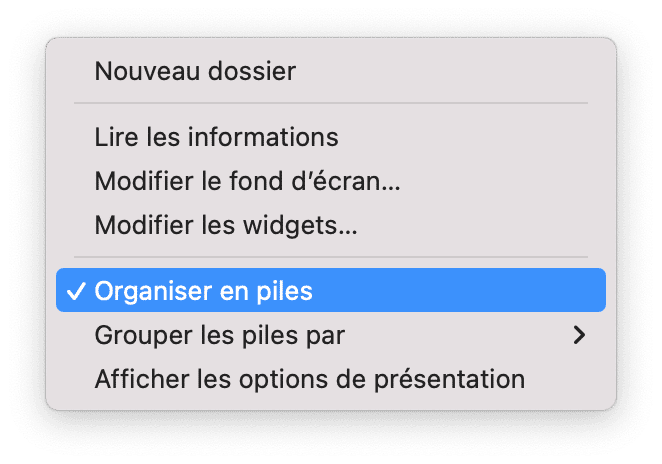
Task: Create a new folder via Nouveau dossier
Action: pos(195,71)
